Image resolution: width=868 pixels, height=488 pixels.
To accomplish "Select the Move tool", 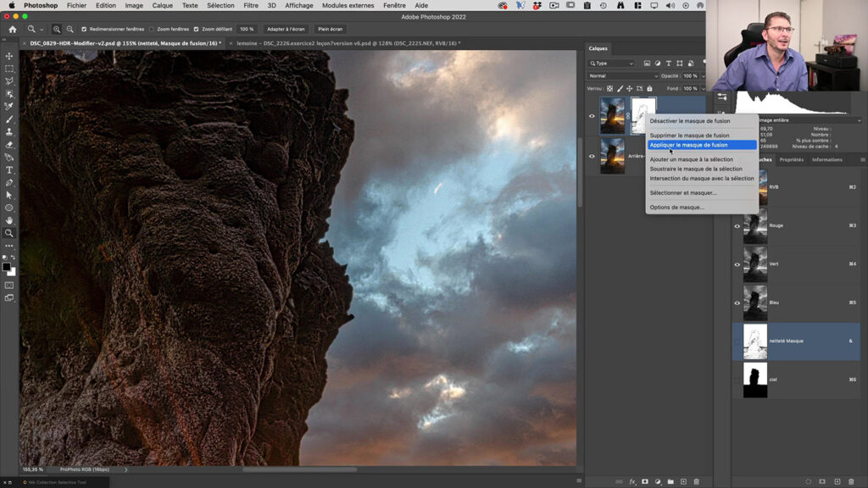I will [9, 56].
